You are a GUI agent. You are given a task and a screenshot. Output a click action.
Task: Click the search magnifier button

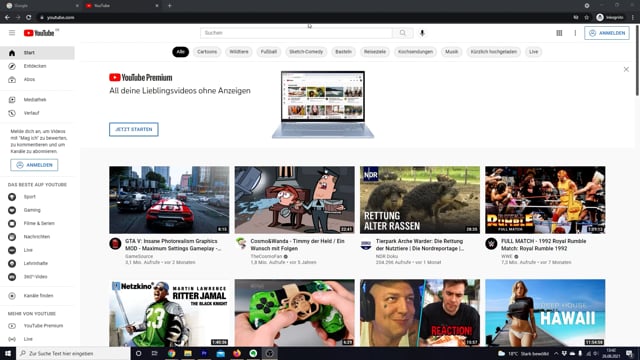click(402, 33)
